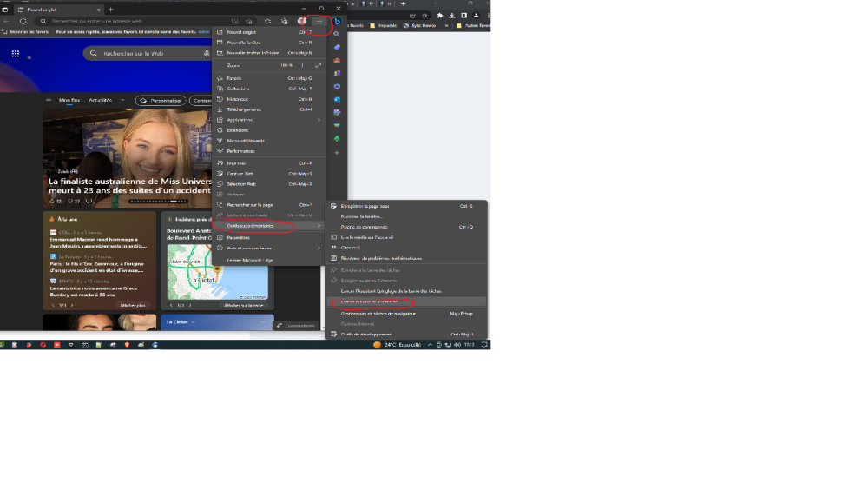
Task: Open the La Ciotat weather card dropdown
Action: pyautogui.click(x=194, y=321)
